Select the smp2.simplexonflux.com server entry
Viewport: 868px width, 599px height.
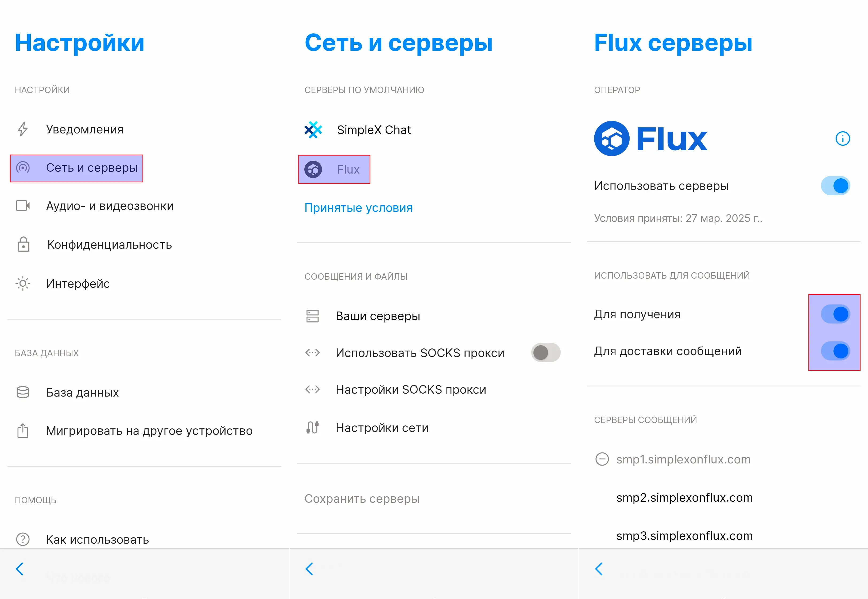(x=685, y=497)
